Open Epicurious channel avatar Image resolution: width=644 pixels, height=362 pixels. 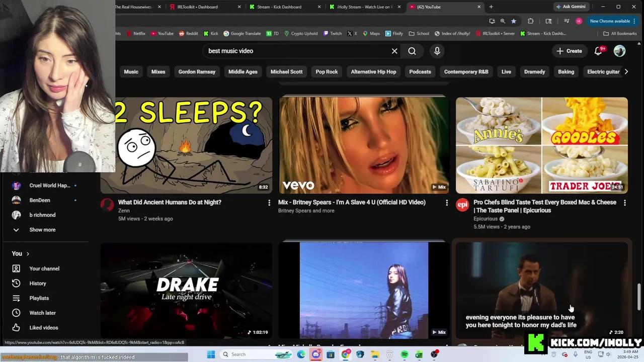[462, 204]
